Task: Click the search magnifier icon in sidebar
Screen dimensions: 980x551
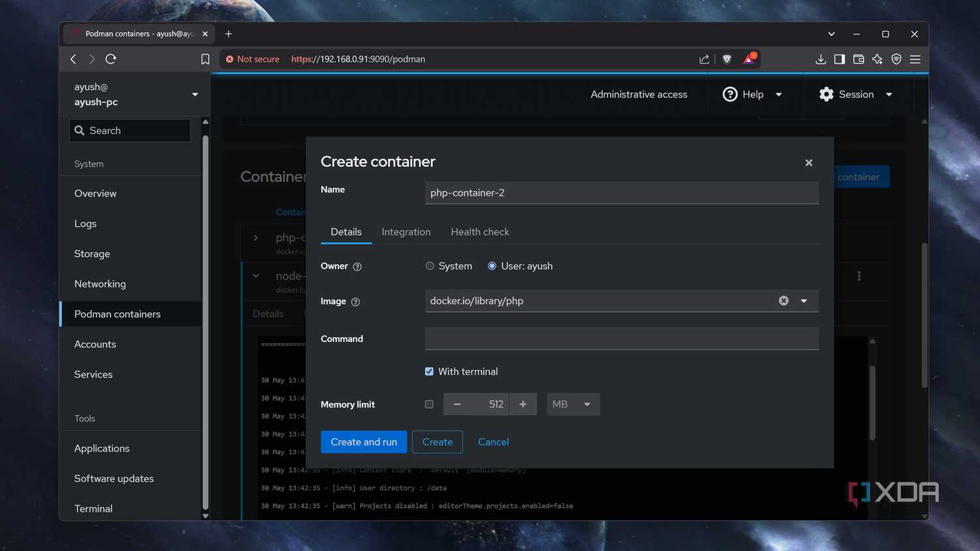Action: pyautogui.click(x=80, y=131)
